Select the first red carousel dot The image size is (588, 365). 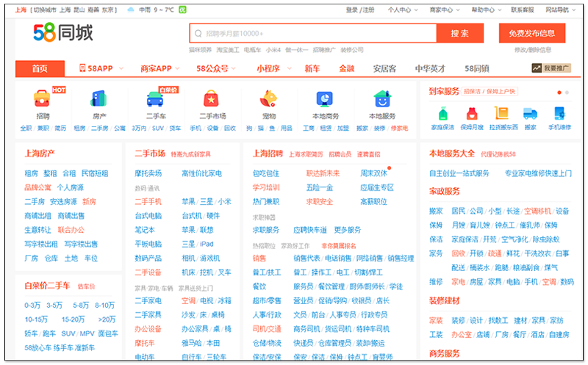559,93
